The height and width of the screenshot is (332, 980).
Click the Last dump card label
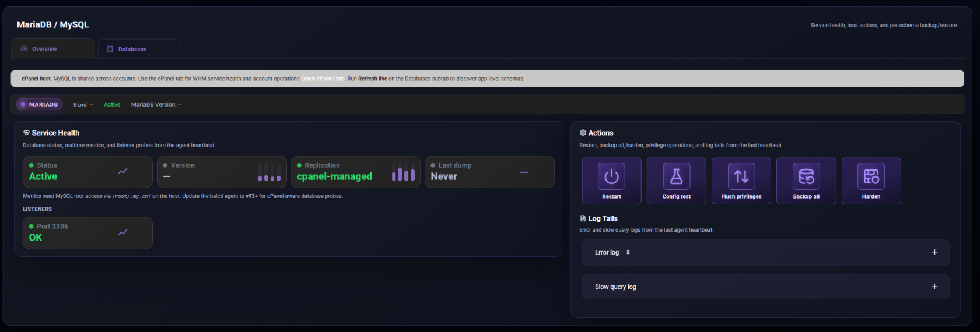[455, 165]
